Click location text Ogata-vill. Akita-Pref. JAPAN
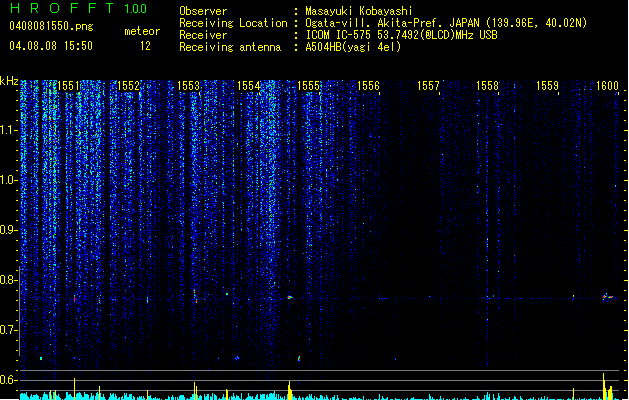This screenshot has width=629, height=400. click(x=392, y=23)
